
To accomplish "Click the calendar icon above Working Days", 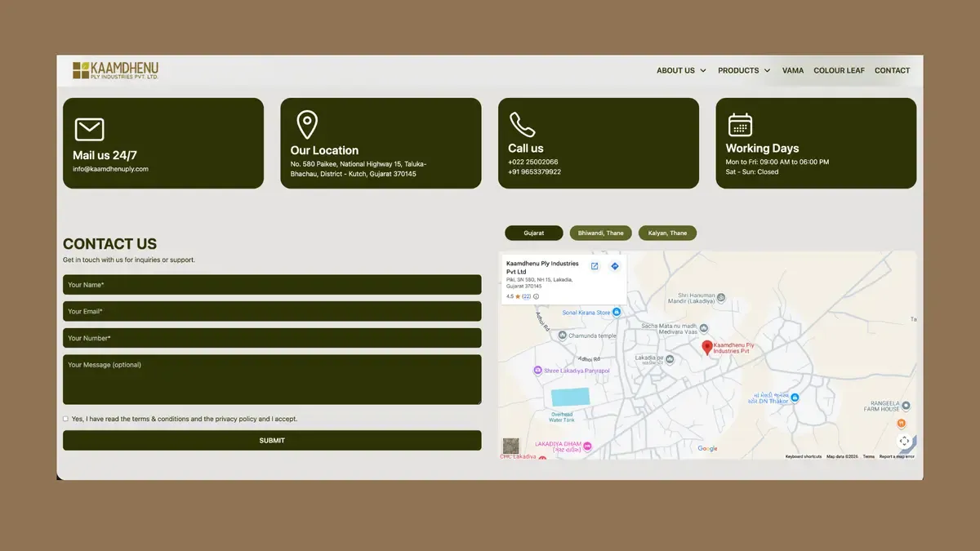I will click(740, 124).
